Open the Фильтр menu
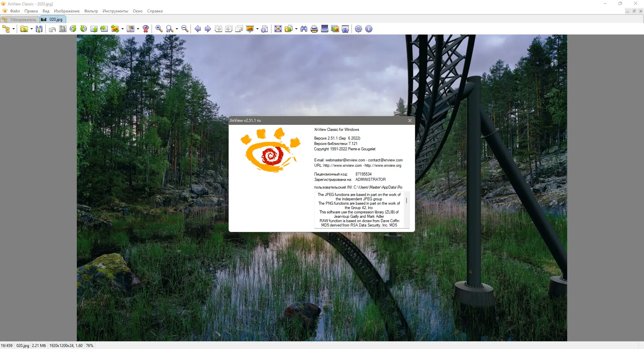The height and width of the screenshot is (349, 644). click(x=91, y=11)
